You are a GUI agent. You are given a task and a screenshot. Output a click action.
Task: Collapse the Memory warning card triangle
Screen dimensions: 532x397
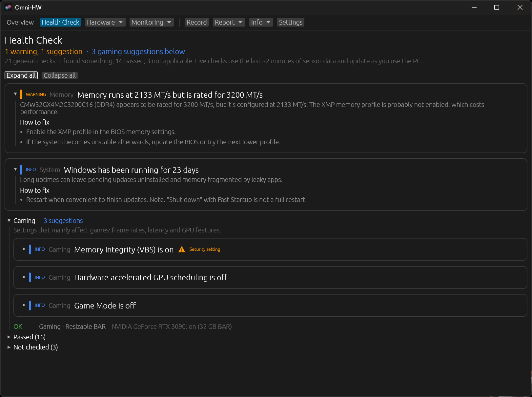[x=15, y=94]
